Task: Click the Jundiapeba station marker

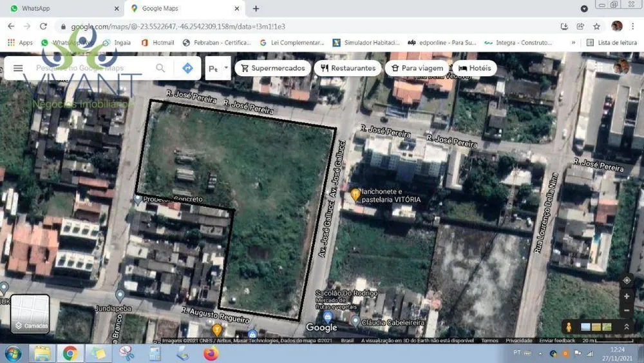Action: [x=120, y=295]
